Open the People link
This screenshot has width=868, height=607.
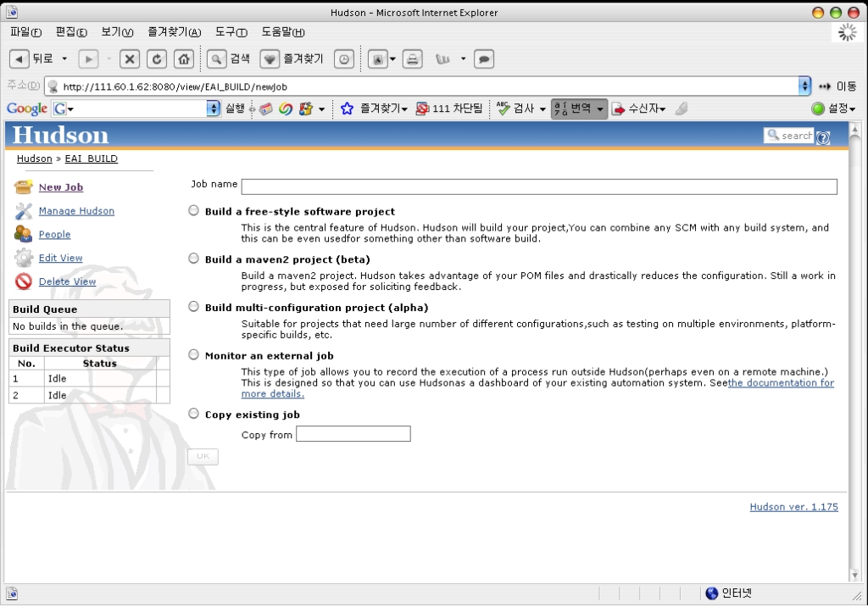pos(55,234)
